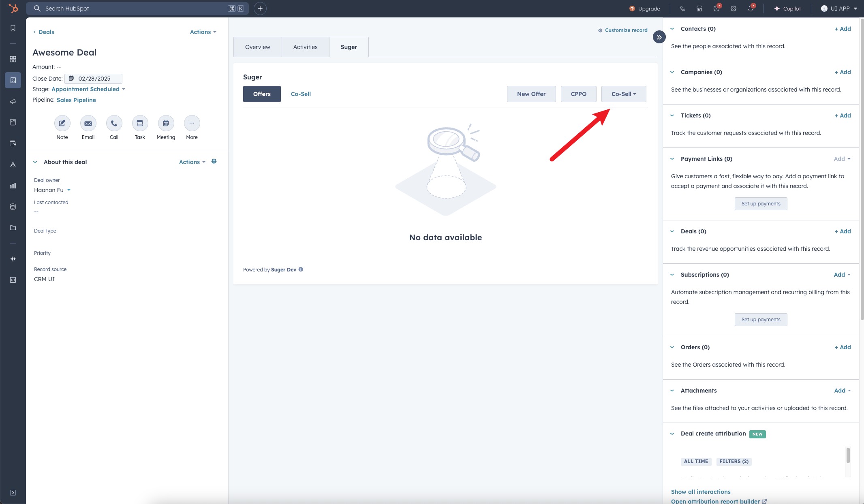Click the bookmarks icon in sidebar

click(x=13, y=28)
